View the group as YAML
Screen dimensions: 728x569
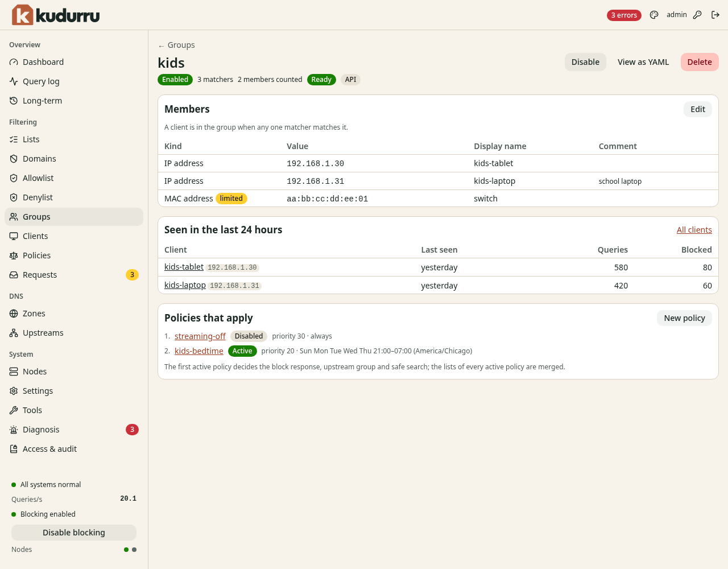pos(643,62)
